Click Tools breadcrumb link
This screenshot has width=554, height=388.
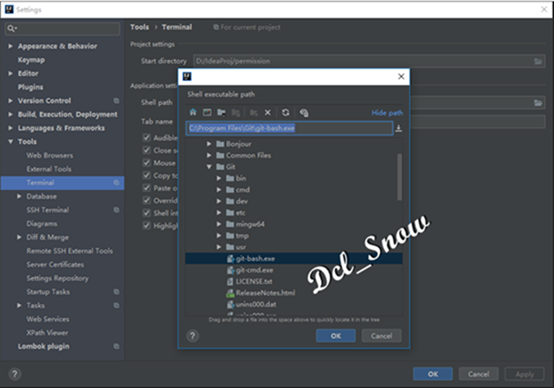click(140, 27)
